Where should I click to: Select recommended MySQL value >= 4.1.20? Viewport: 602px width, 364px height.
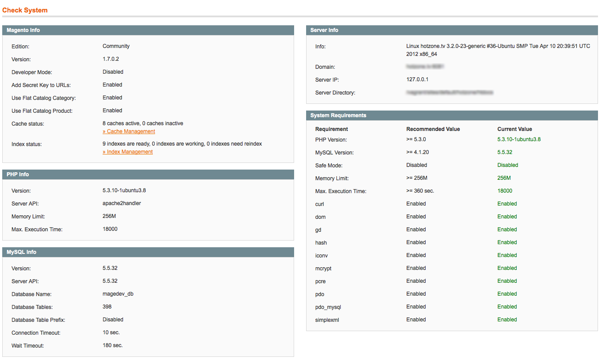point(418,152)
